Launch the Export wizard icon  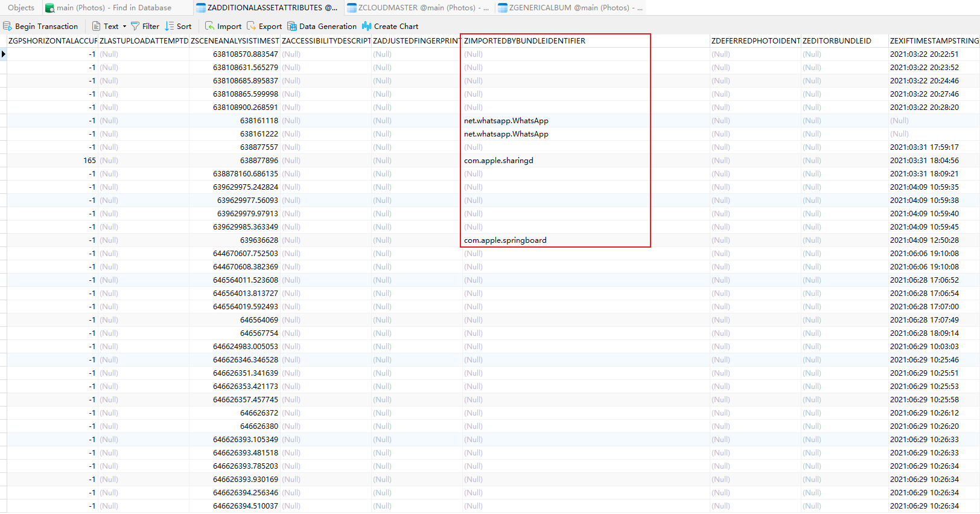point(252,26)
